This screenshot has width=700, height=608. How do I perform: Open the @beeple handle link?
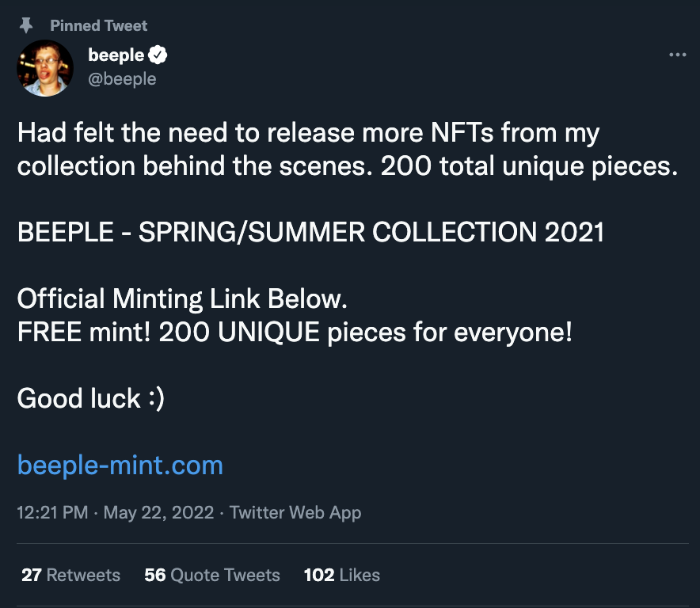[x=122, y=78]
